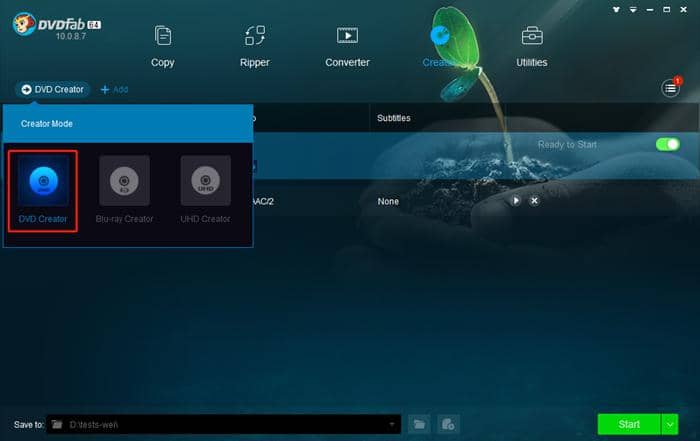Open the task queue list icon

671,89
